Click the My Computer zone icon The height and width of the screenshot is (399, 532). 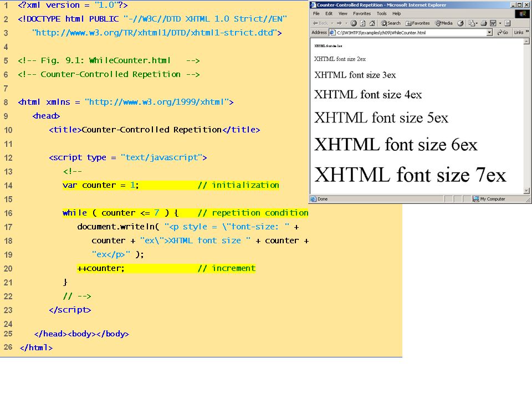(x=476, y=199)
